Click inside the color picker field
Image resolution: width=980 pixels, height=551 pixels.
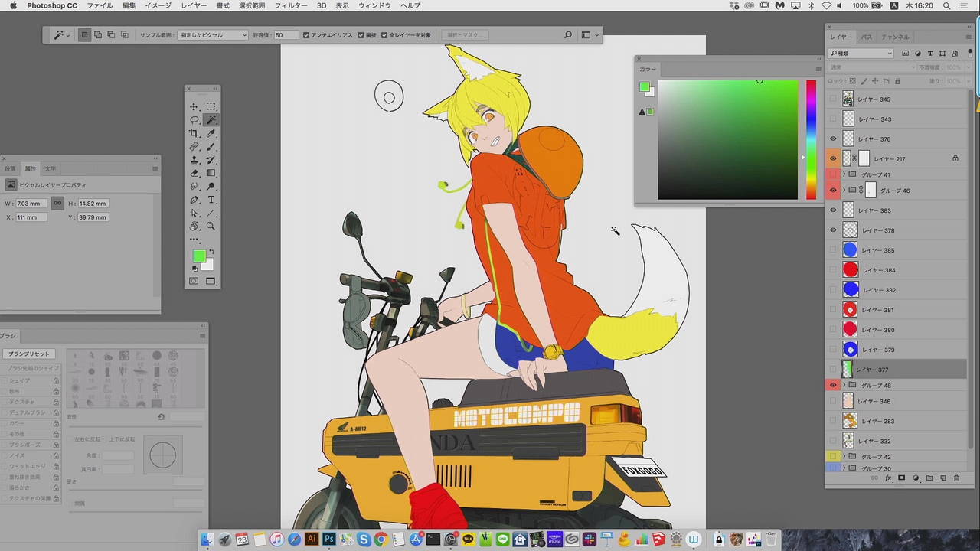pyautogui.click(x=727, y=139)
